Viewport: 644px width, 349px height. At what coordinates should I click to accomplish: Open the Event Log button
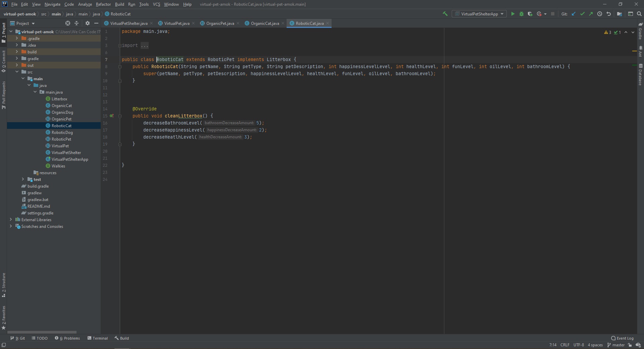pos(623,338)
